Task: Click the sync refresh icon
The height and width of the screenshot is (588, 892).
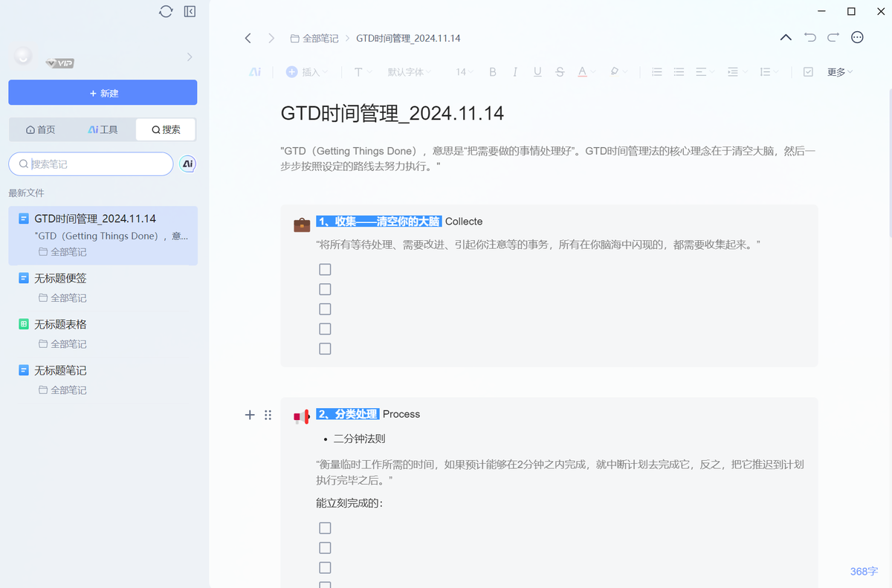Action: pyautogui.click(x=166, y=11)
